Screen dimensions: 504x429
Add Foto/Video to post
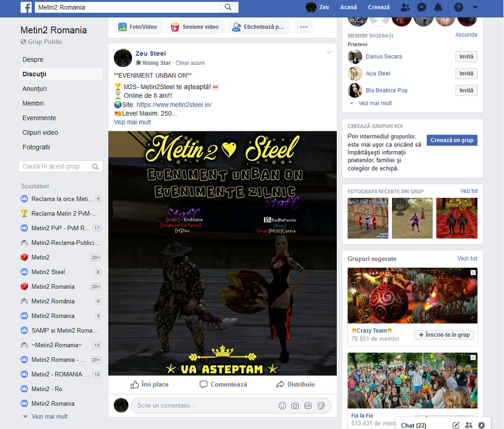pos(138,27)
